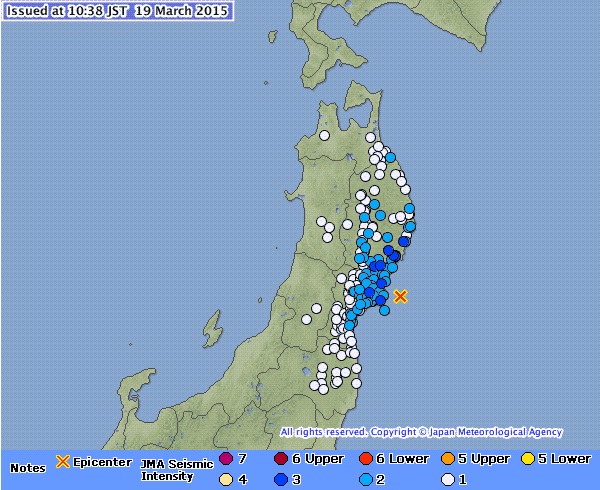Click the red 6 Lower legend circle
This screenshot has height=490, width=600.
[365, 459]
